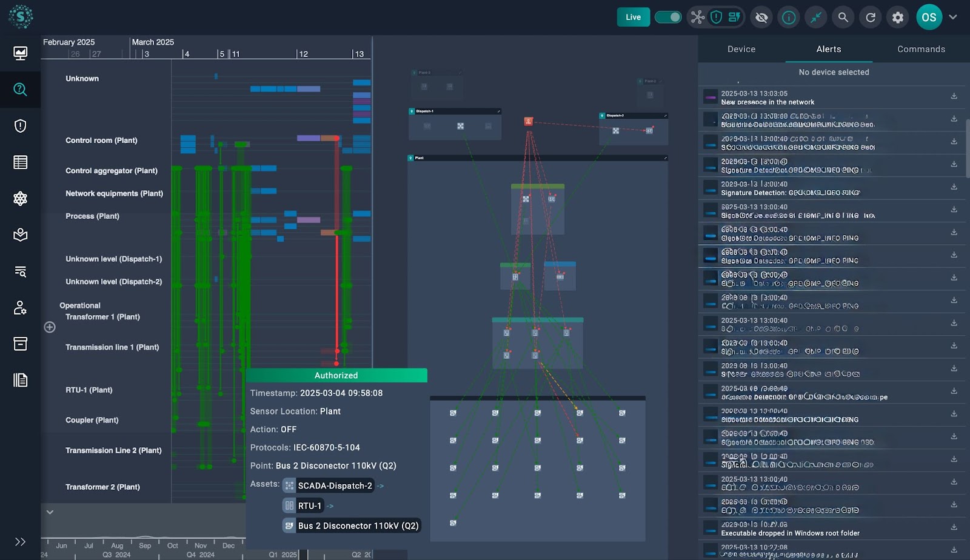Click the S logo at top left
This screenshot has height=560, width=970.
click(21, 17)
